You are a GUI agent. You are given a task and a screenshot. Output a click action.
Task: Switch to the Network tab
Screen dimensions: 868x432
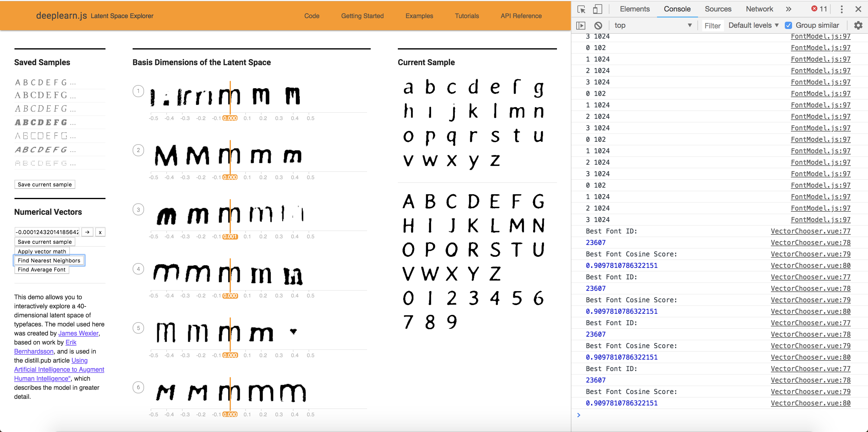pos(759,9)
